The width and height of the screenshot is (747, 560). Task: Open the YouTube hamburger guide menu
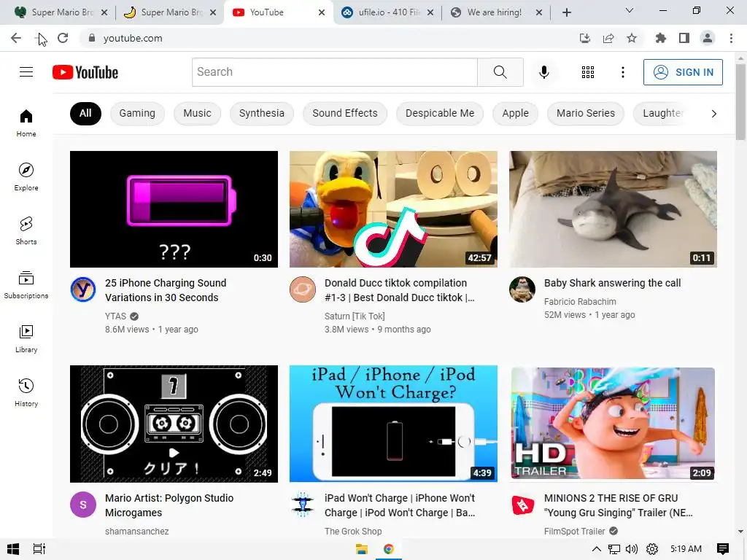click(26, 72)
